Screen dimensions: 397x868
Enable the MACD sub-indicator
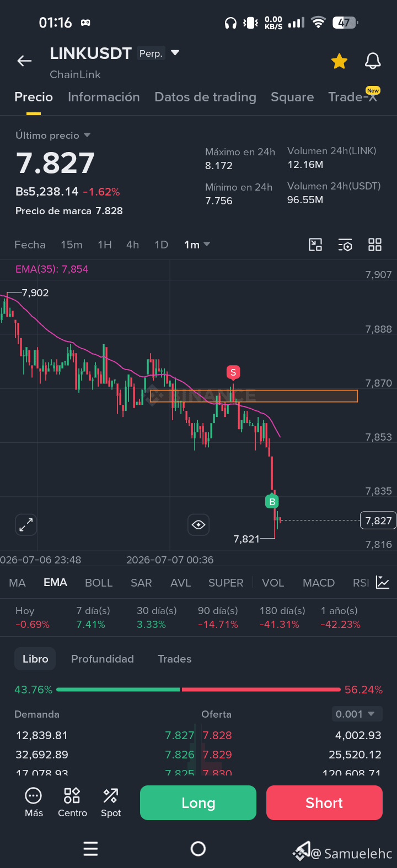tap(319, 583)
